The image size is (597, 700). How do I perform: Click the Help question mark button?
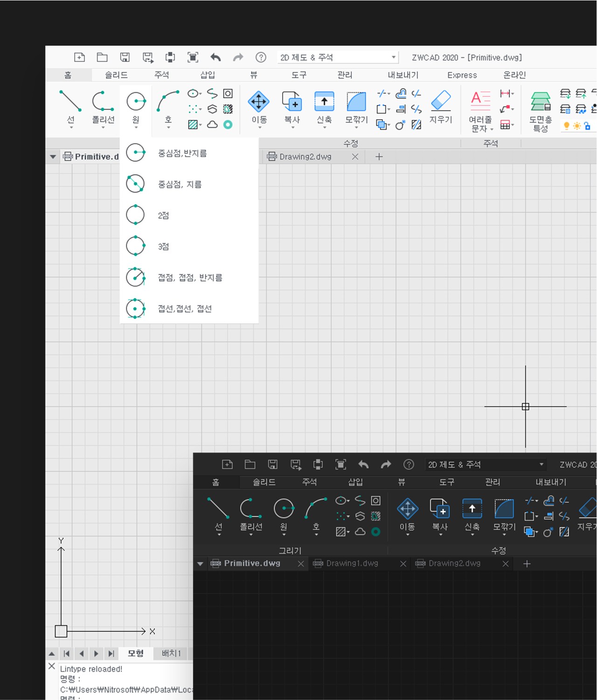pyautogui.click(x=260, y=57)
